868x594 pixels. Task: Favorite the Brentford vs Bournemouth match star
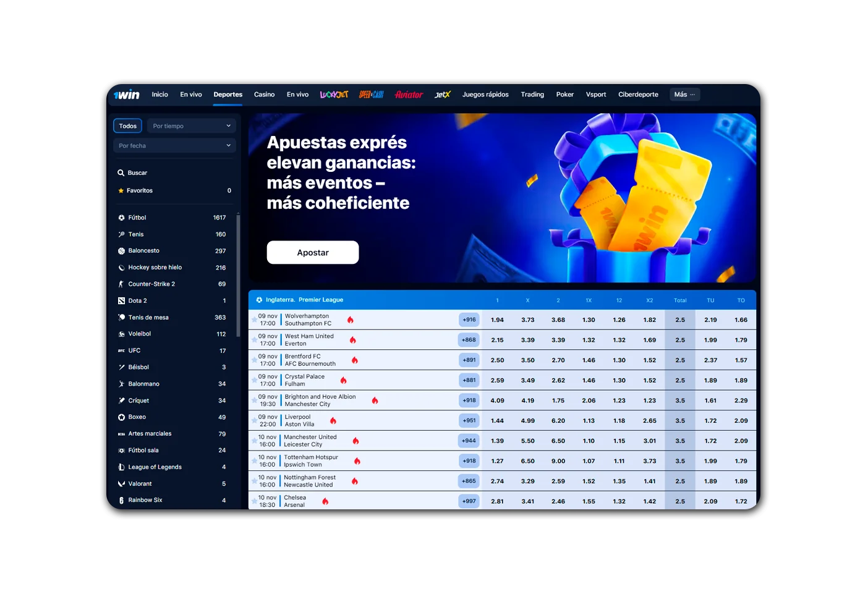(254, 360)
